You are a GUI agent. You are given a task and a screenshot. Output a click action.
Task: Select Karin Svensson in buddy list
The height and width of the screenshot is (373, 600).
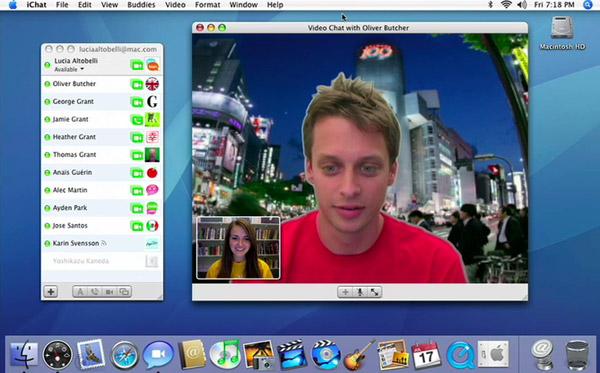[x=102, y=243]
